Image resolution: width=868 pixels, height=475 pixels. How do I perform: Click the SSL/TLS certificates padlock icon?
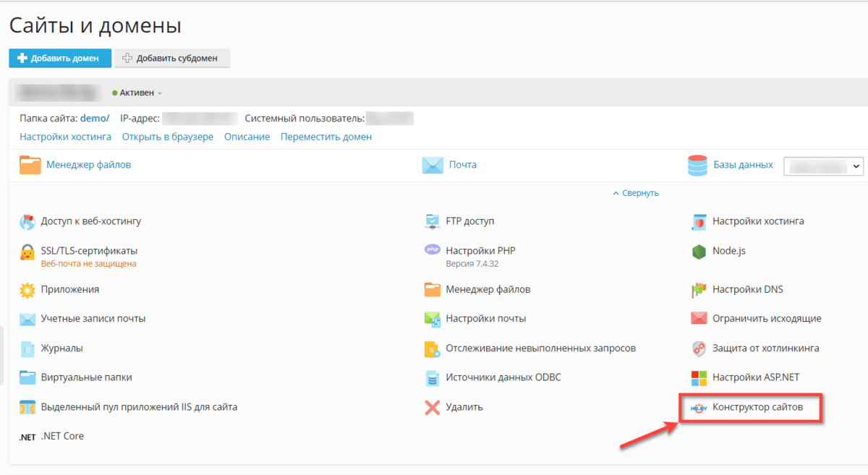point(27,252)
